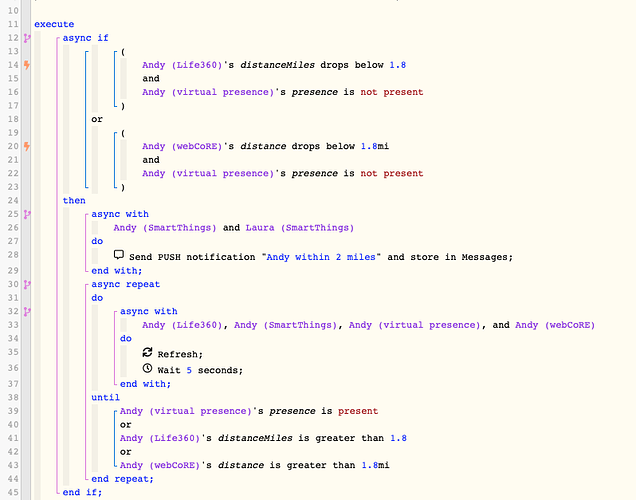Select the virtual presence not present condition on line 22
This screenshot has height=500, width=636.
283,174
